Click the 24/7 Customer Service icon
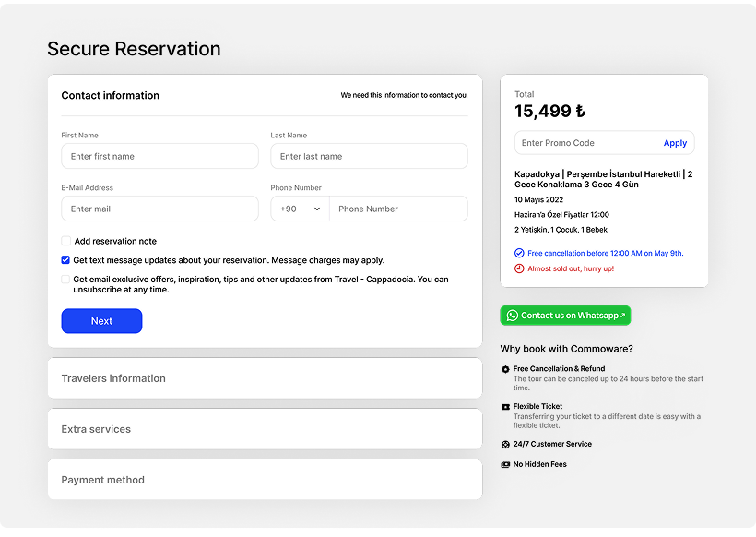 pyautogui.click(x=505, y=444)
